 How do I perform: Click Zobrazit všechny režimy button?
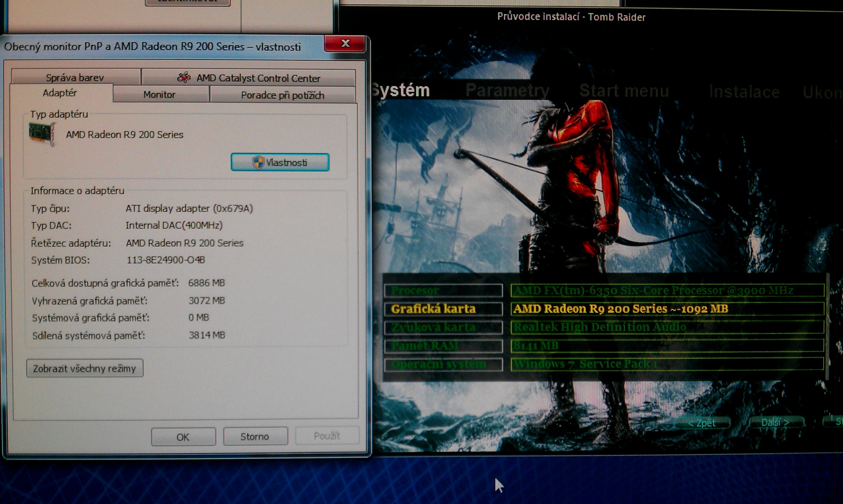(84, 368)
